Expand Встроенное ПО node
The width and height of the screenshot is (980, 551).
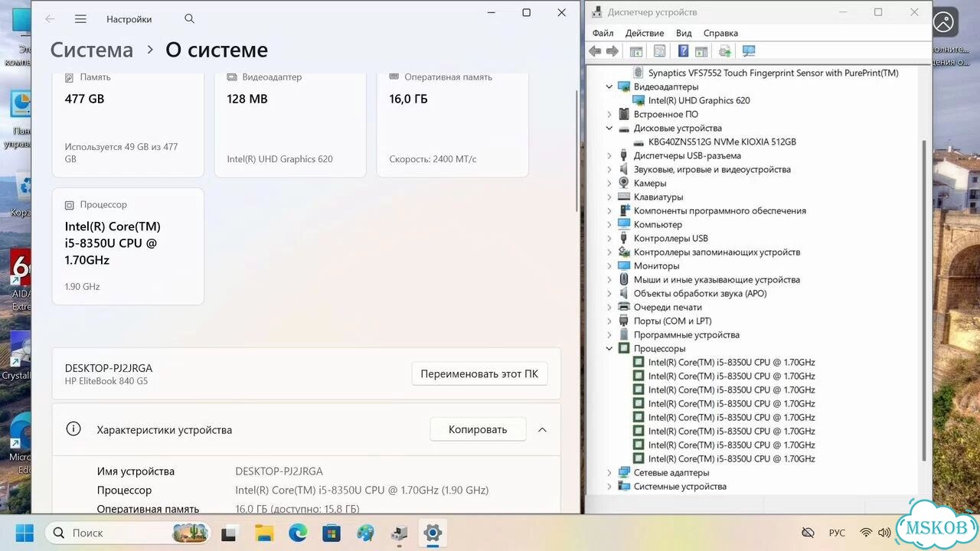point(609,114)
